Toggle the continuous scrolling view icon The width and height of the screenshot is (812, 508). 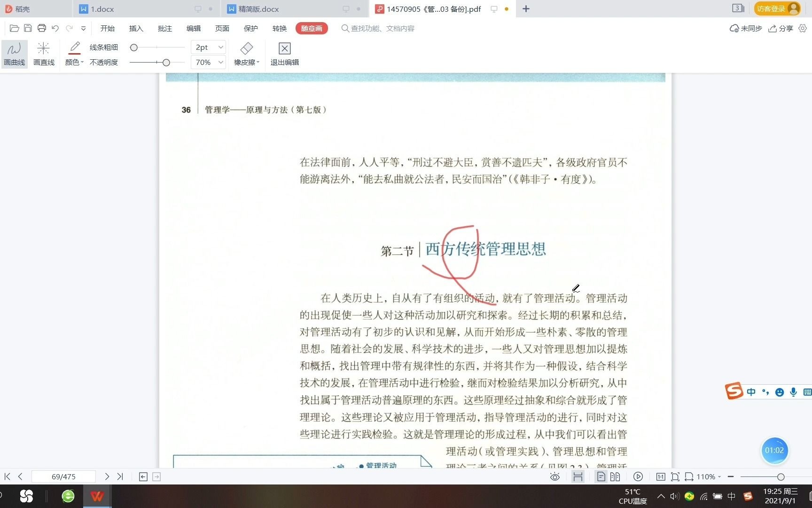point(578,476)
